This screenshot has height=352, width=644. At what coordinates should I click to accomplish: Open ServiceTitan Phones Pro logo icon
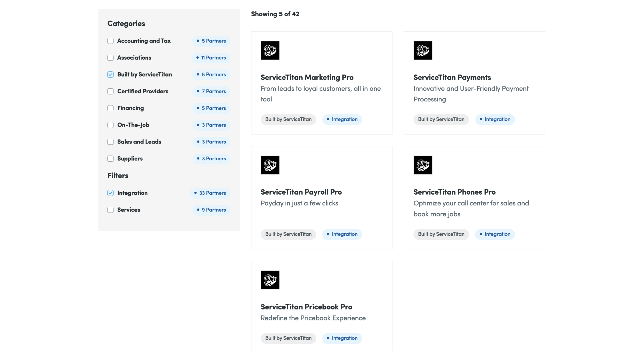tap(423, 165)
